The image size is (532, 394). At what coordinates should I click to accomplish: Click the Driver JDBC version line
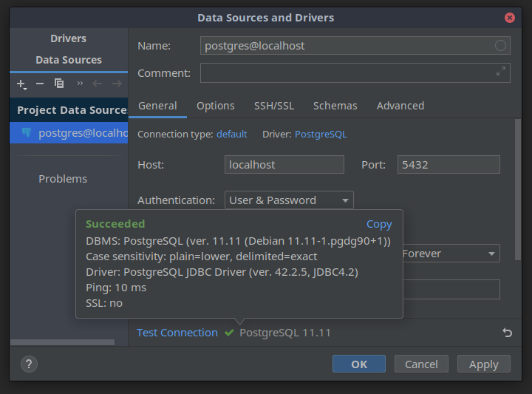pos(222,272)
